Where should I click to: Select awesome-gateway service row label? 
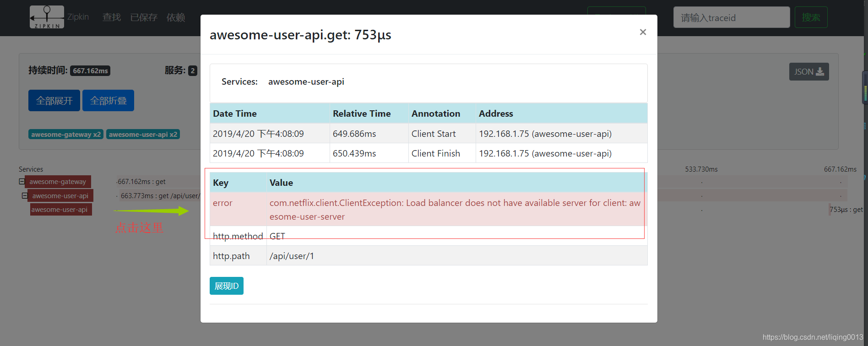tap(58, 182)
